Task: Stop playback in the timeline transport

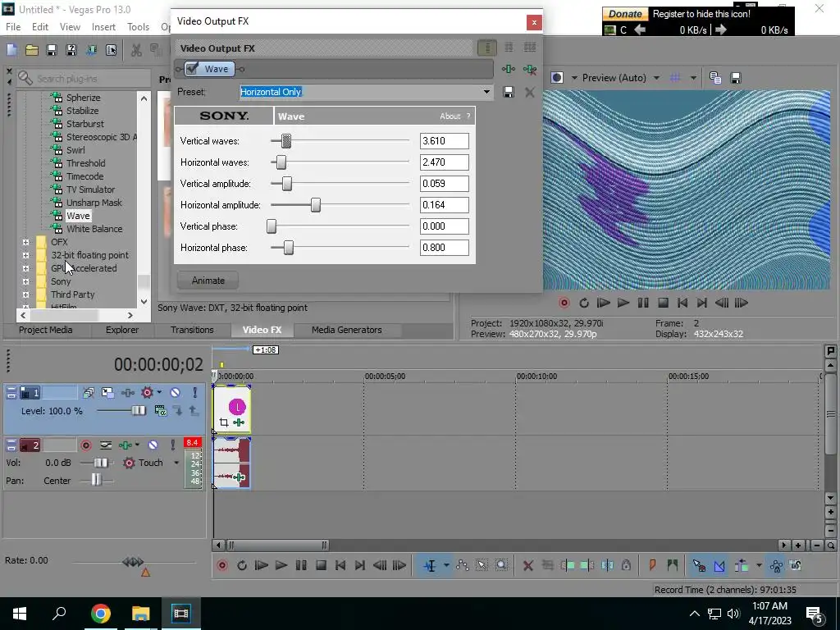Action: [x=321, y=565]
